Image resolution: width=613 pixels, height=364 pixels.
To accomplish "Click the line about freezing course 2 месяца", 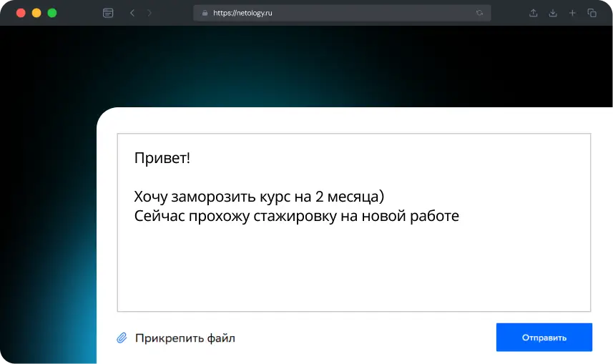I will tap(259, 196).
